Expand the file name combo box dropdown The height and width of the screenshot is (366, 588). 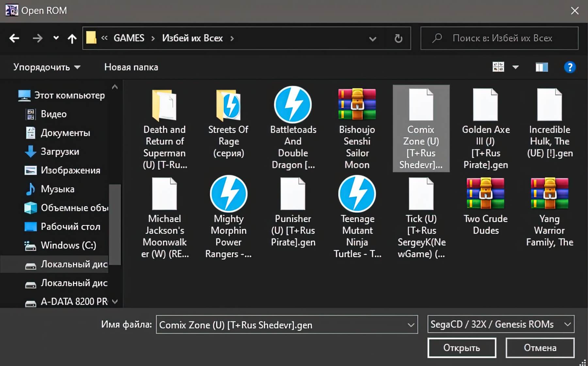pyautogui.click(x=411, y=325)
